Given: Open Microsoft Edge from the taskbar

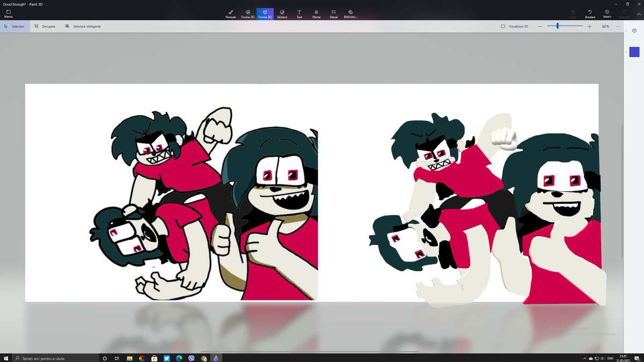Looking at the screenshot, I should pyautogui.click(x=179, y=358).
